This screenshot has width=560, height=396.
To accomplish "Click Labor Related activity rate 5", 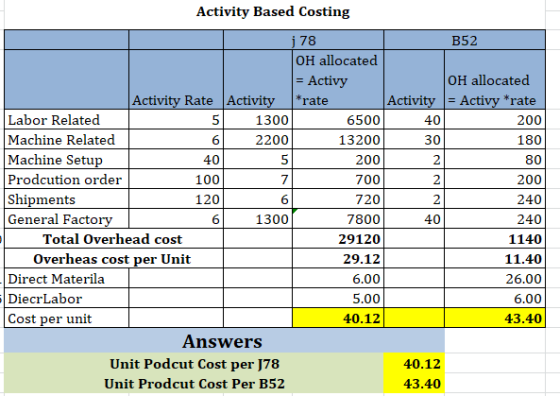I will click(x=176, y=120).
